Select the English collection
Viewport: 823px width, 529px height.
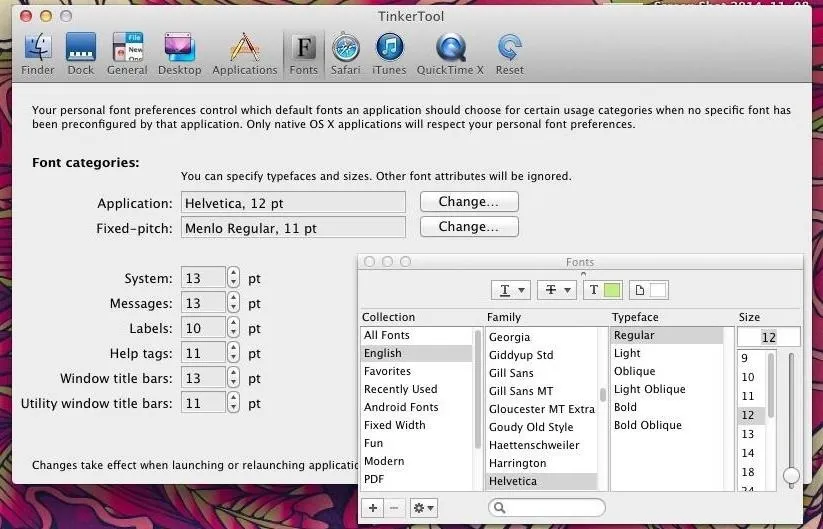(417, 353)
